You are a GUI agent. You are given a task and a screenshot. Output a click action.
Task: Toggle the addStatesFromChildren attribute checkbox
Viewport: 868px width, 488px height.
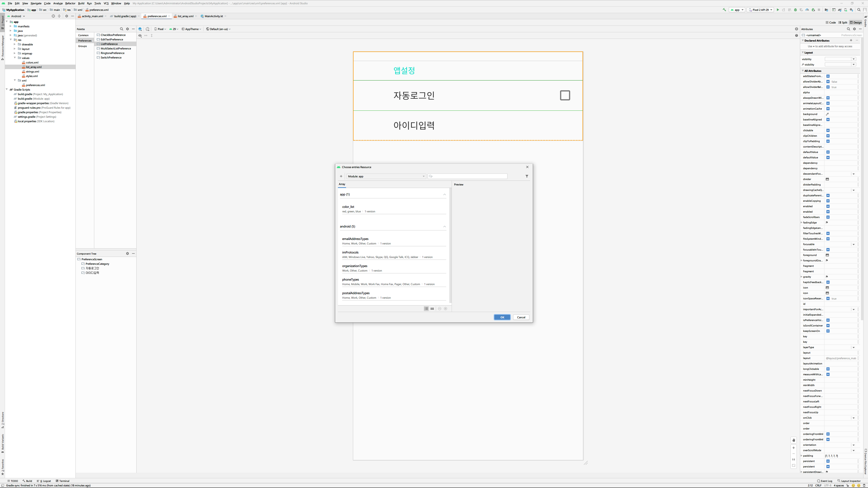(828, 76)
